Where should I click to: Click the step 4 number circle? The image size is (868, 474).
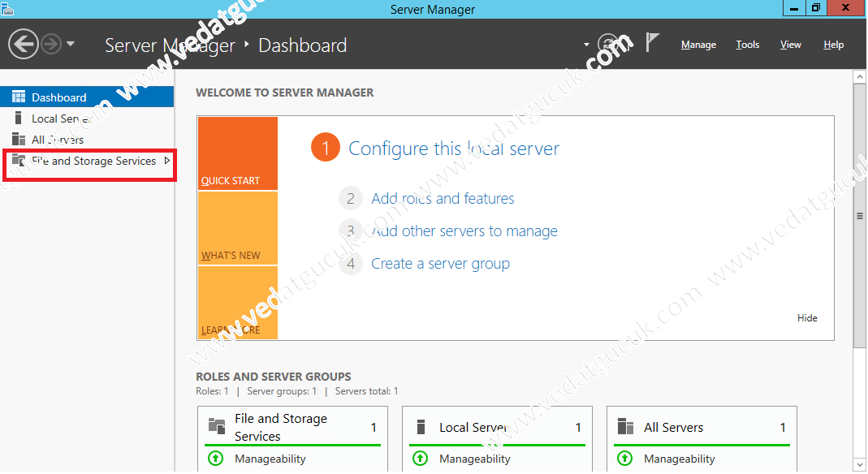pos(351,263)
